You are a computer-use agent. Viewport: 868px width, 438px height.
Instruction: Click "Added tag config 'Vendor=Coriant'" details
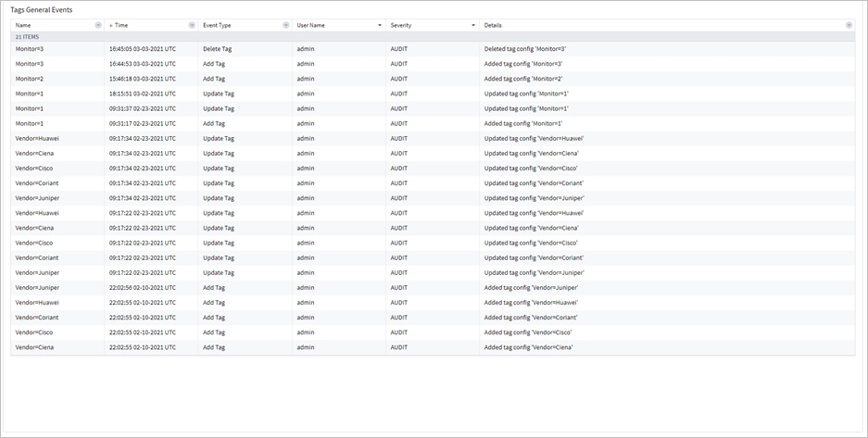click(x=531, y=318)
